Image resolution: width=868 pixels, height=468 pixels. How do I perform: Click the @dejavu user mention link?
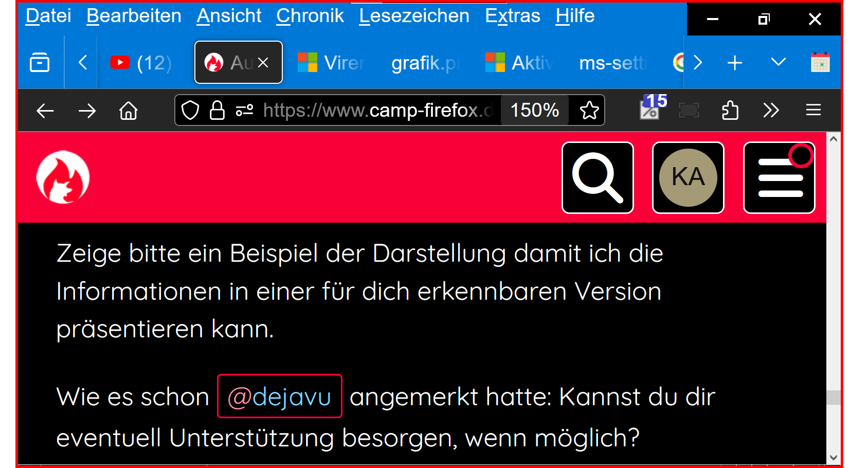coord(280,397)
